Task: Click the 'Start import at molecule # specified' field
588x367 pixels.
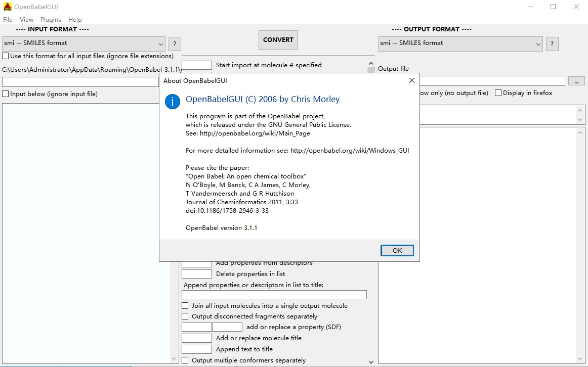Action: tap(197, 65)
